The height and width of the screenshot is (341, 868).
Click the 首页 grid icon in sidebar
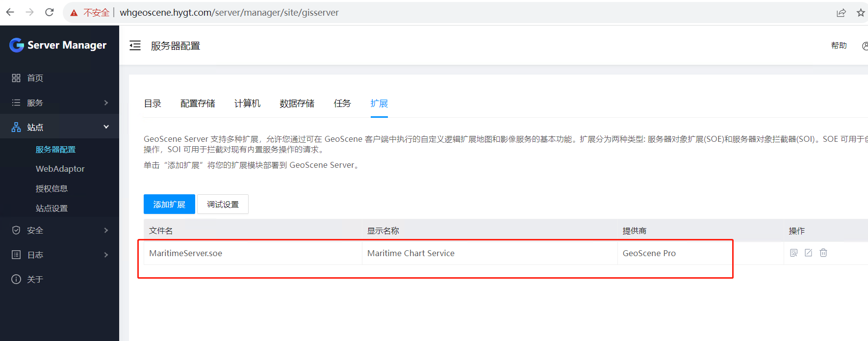coord(16,78)
